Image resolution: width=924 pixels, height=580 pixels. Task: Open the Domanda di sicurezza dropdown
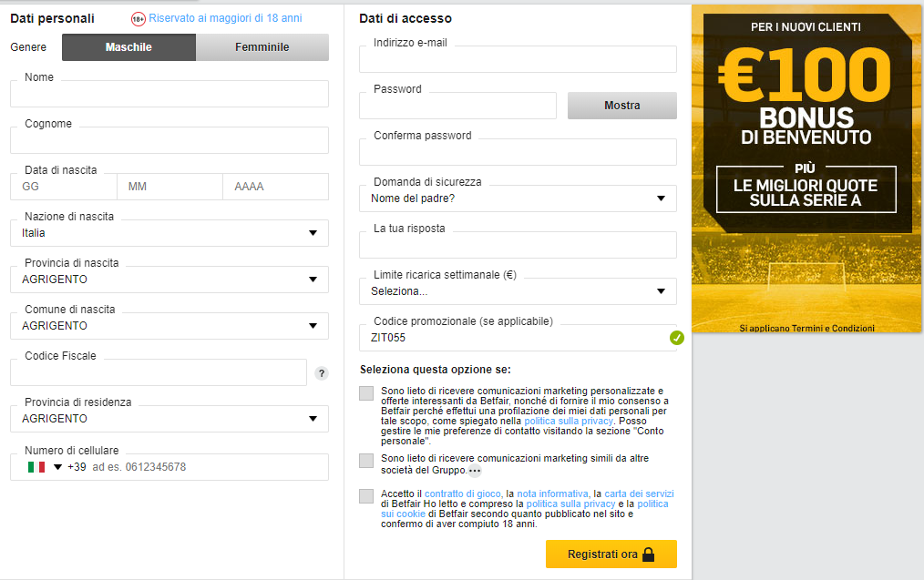coord(518,198)
